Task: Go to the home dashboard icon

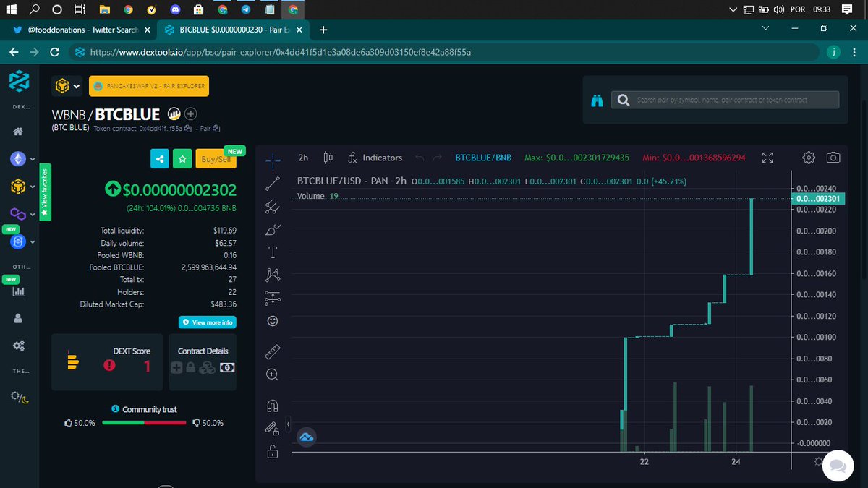Action: coord(18,132)
